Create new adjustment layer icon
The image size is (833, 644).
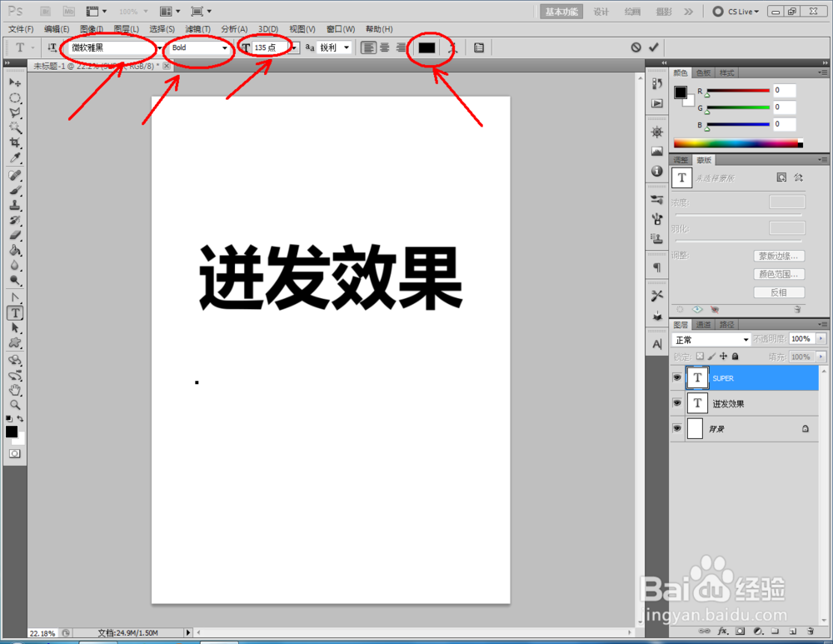coord(758,632)
